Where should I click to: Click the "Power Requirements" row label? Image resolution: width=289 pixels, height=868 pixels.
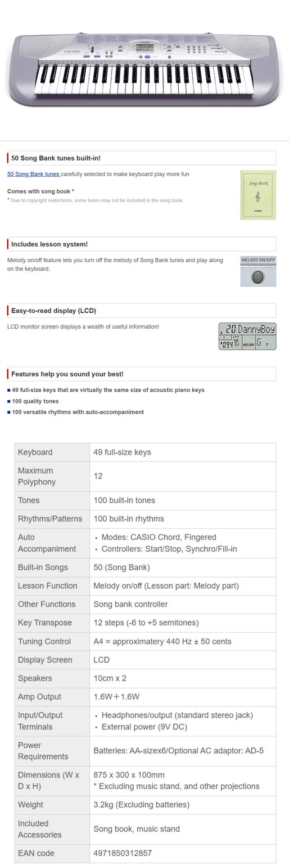pyautogui.click(x=43, y=751)
